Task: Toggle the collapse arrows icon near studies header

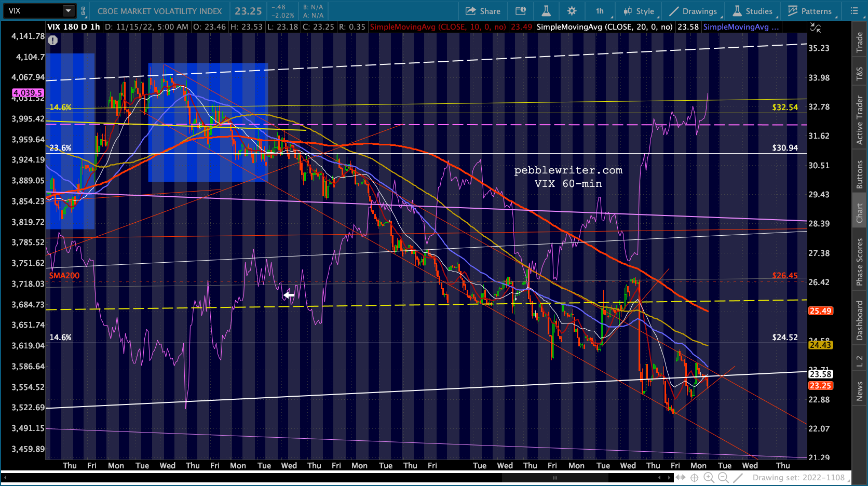Action: pos(816,28)
